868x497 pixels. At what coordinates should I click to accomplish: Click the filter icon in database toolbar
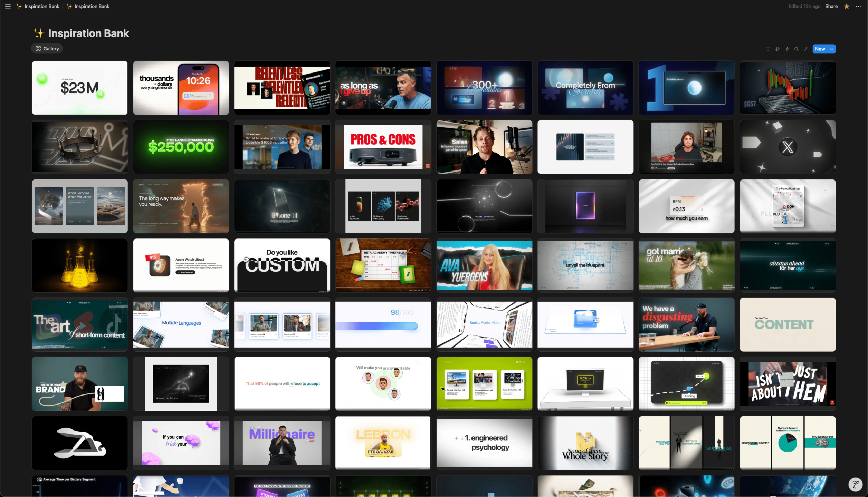pos(768,49)
